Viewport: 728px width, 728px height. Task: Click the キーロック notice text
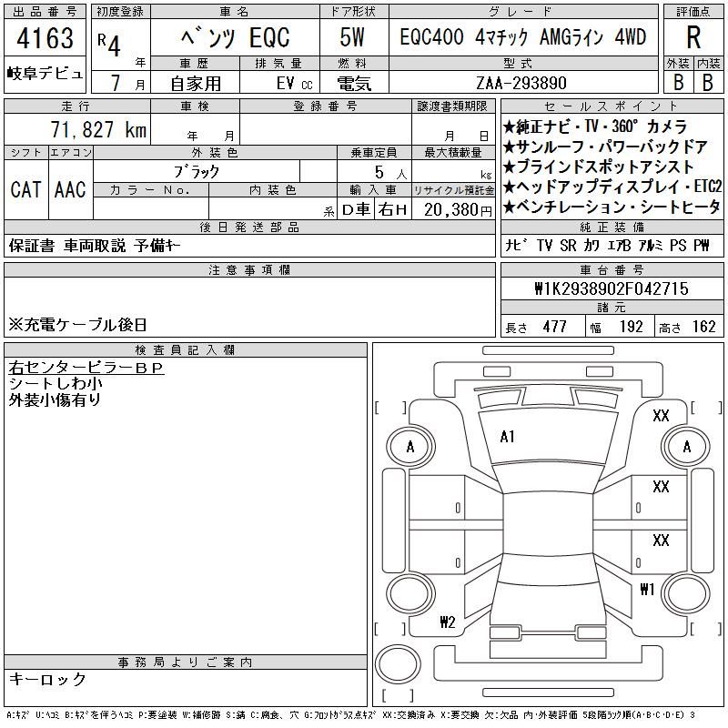pos(47,679)
